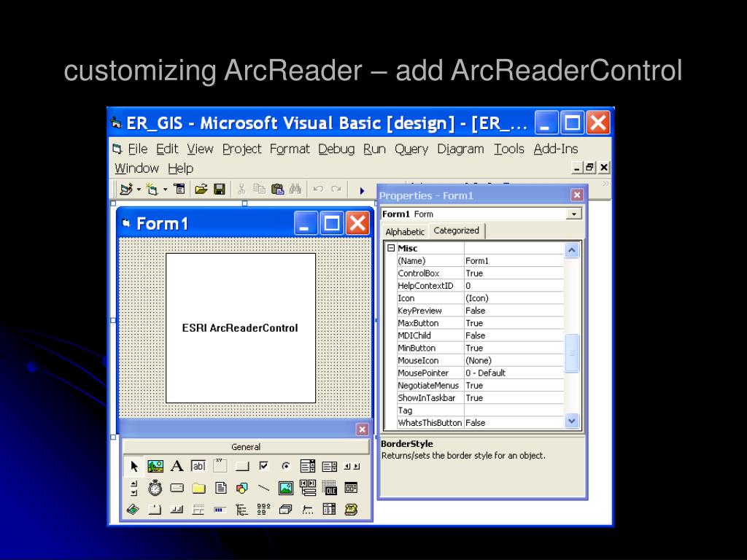
Task: Select the CommandButton tool
Action: [242, 466]
